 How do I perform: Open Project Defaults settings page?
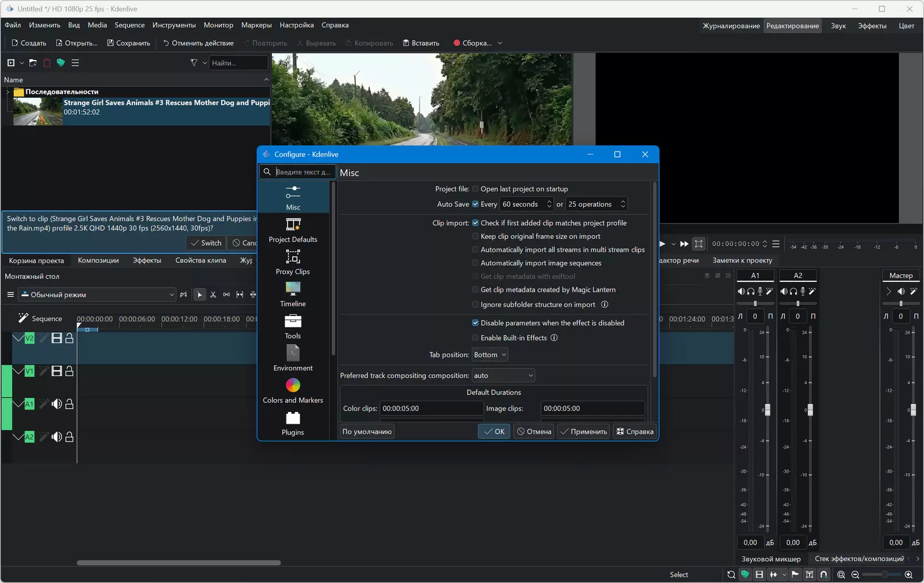tap(293, 230)
